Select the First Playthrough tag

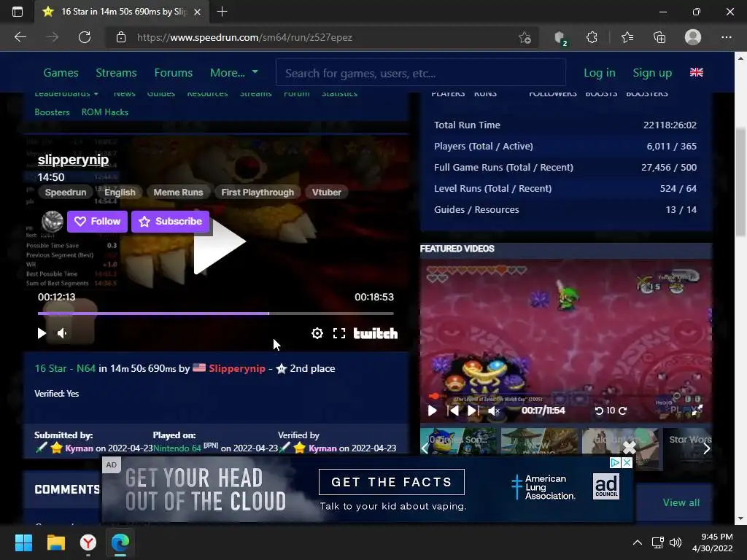[x=258, y=192]
